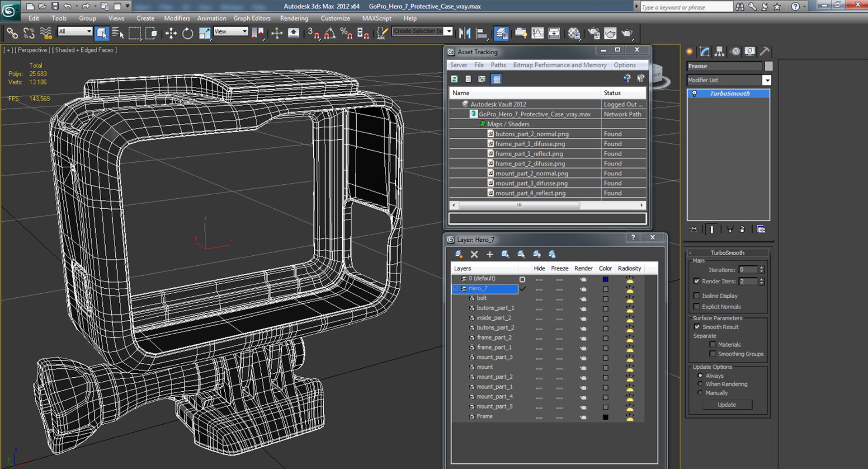Image resolution: width=868 pixels, height=469 pixels.
Task: Enable the Isoline Display checkbox
Action: pos(697,295)
